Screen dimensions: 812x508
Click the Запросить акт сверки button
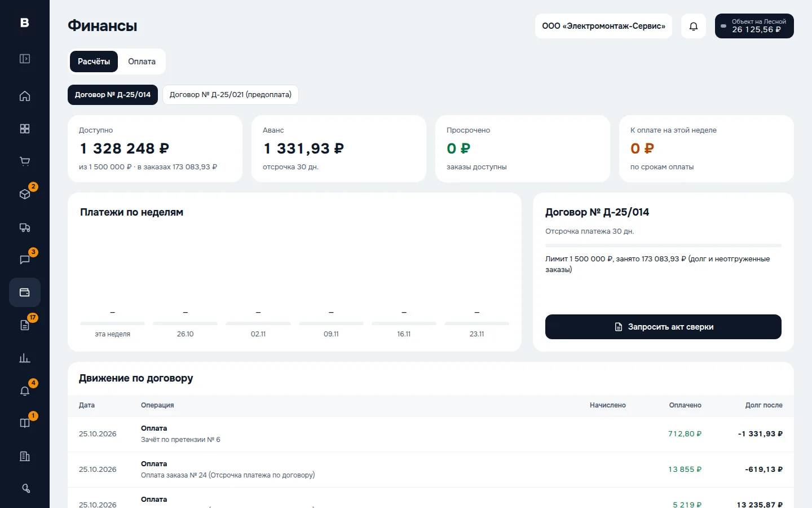(663, 327)
